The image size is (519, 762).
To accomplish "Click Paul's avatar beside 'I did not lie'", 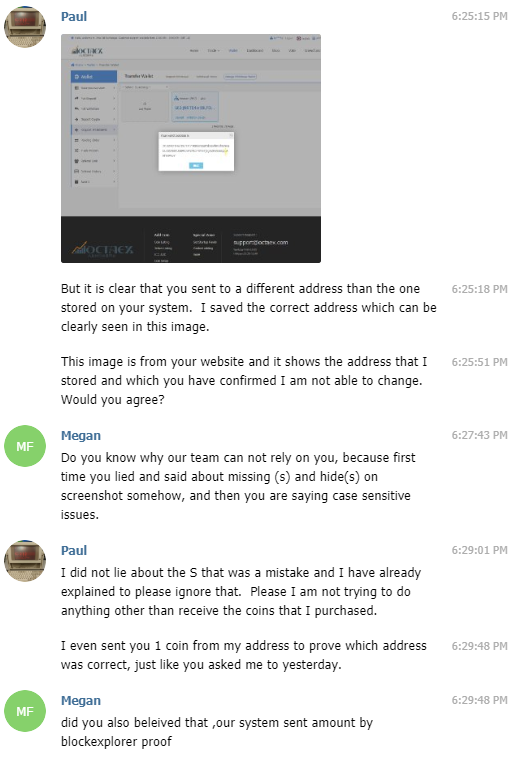I will (x=25, y=560).
